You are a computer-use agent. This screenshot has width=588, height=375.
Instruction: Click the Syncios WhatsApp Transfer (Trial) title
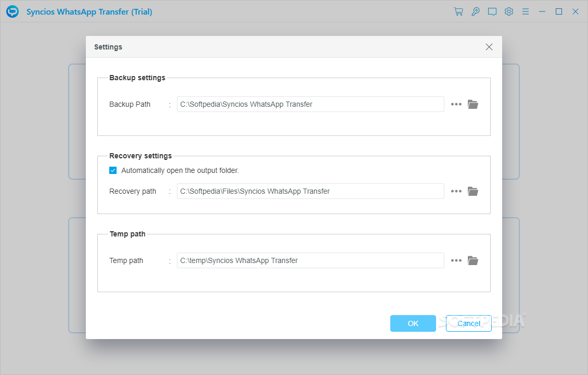click(90, 11)
